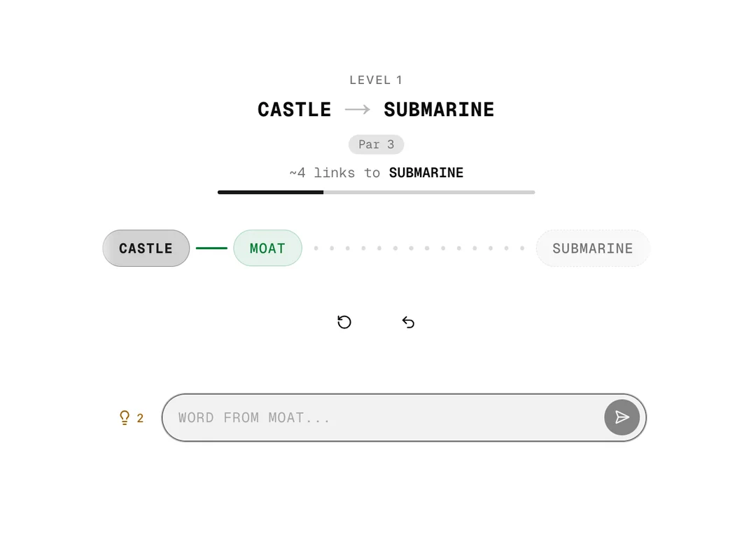This screenshot has width=756, height=551.
Task: Click the SUBMARINE target chip in the chain
Action: tap(592, 249)
